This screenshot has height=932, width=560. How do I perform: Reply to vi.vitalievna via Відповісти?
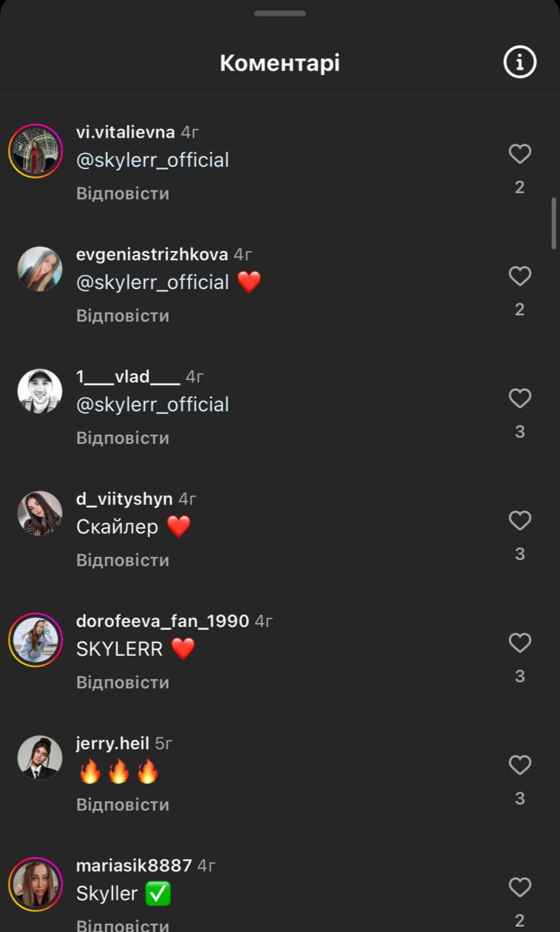click(122, 194)
